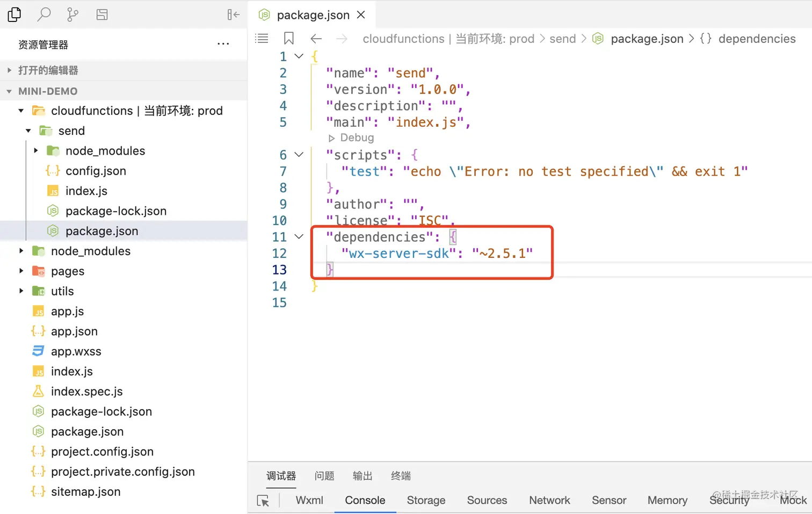
Task: Switch to the 输出 panel tab
Action: tap(363, 476)
